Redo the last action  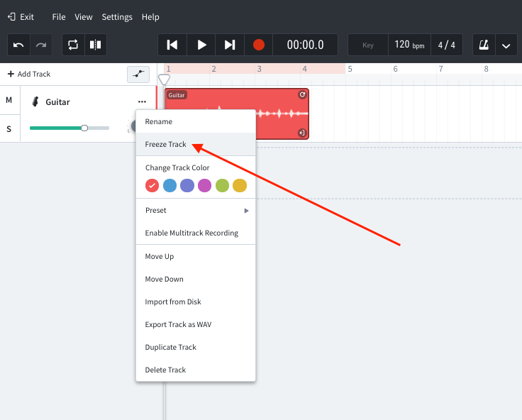coord(41,45)
